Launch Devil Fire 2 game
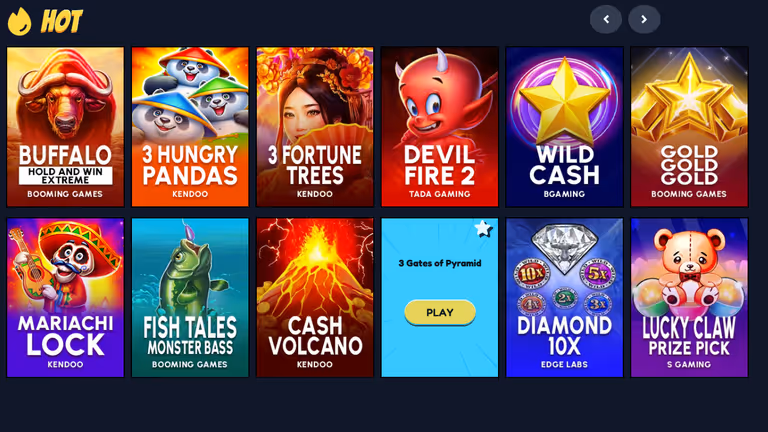 coord(440,127)
